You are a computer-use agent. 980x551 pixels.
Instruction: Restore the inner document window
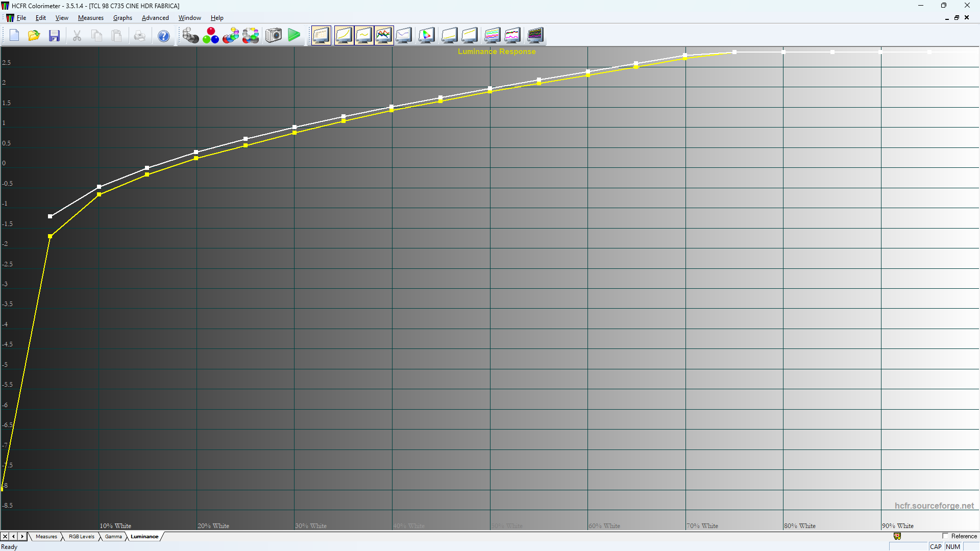pos(957,18)
